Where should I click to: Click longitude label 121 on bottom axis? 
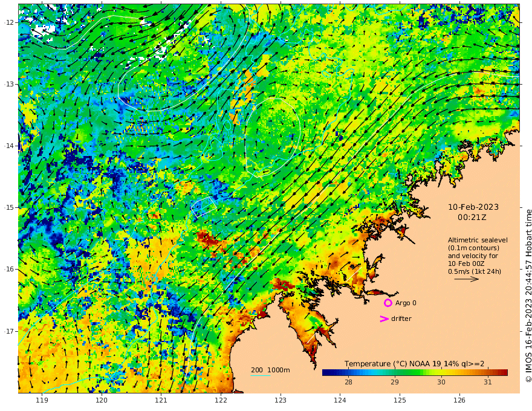click(161, 400)
